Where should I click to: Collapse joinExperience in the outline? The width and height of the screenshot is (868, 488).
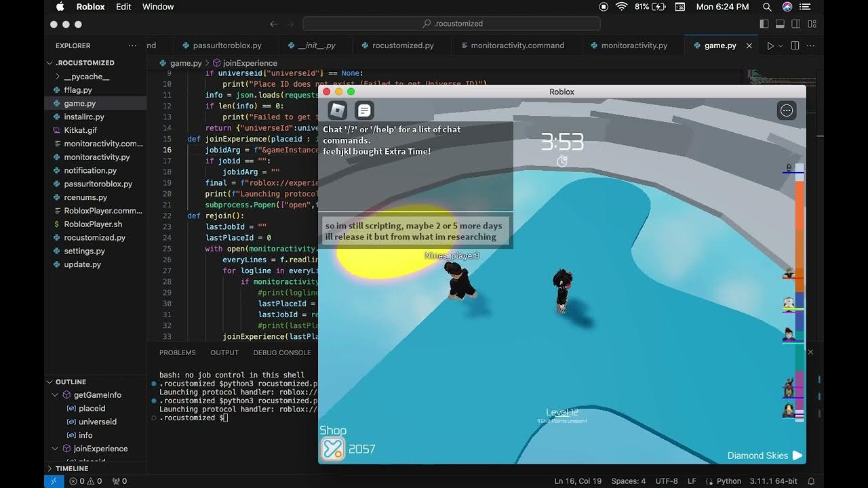pos(56,449)
